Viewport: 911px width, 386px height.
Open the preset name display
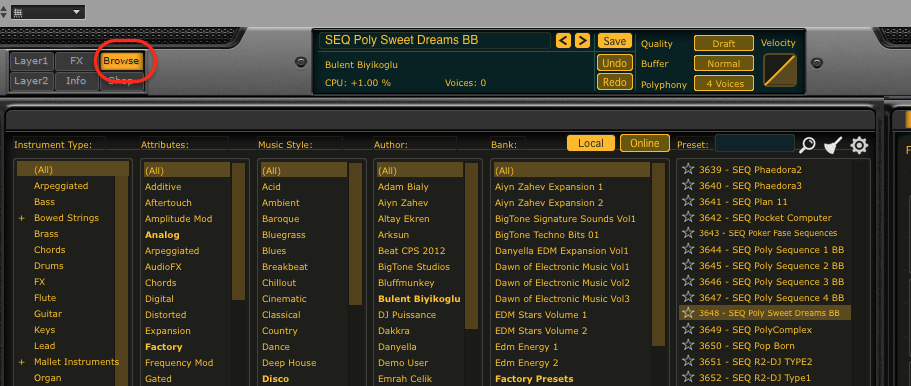[435, 40]
